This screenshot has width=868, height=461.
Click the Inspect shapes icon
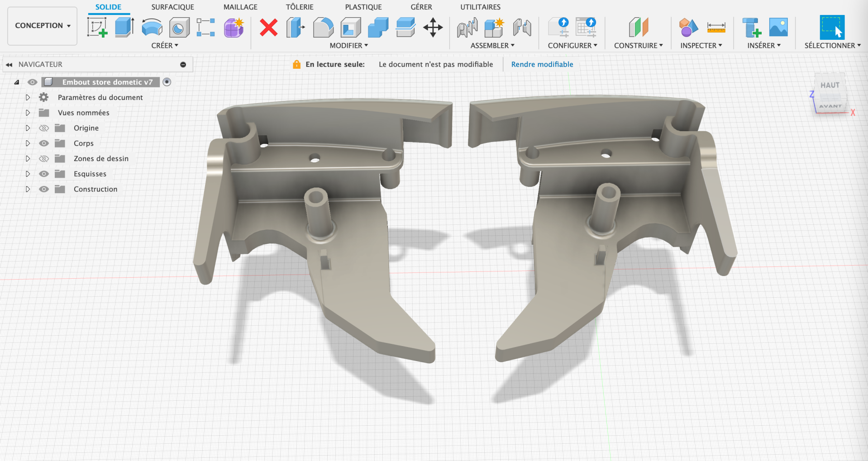pos(688,27)
